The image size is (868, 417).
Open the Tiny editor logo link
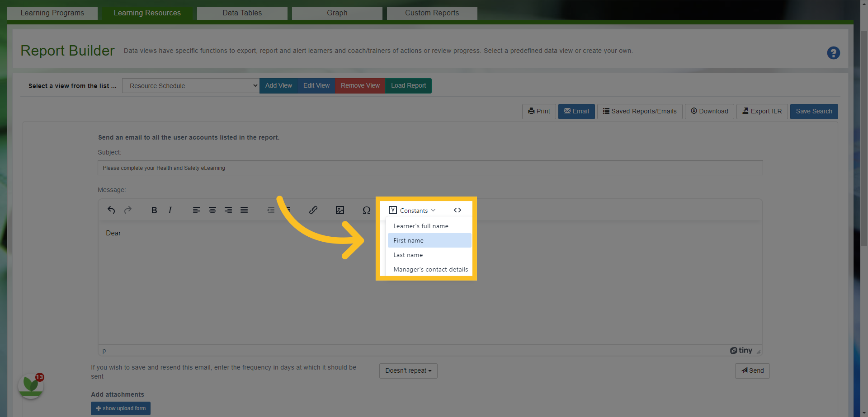click(741, 351)
